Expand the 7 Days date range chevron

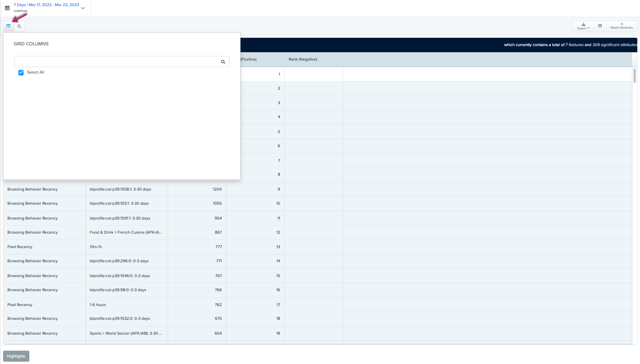coord(83,8)
